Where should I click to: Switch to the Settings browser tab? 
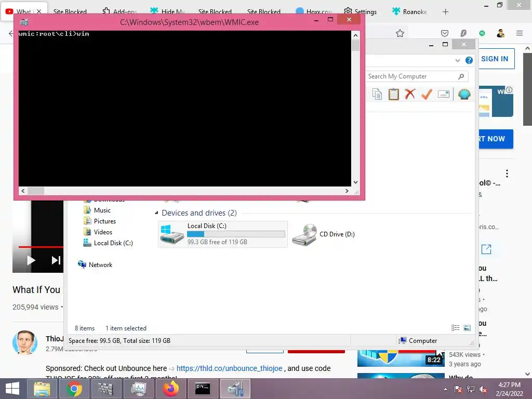361,11
